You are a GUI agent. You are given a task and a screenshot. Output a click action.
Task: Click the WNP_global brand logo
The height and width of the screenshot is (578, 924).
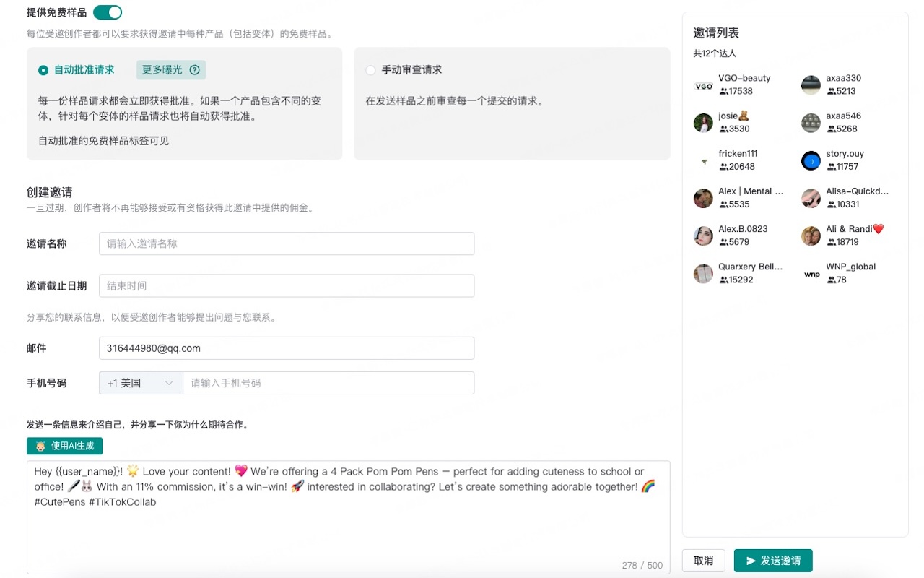[x=810, y=273]
